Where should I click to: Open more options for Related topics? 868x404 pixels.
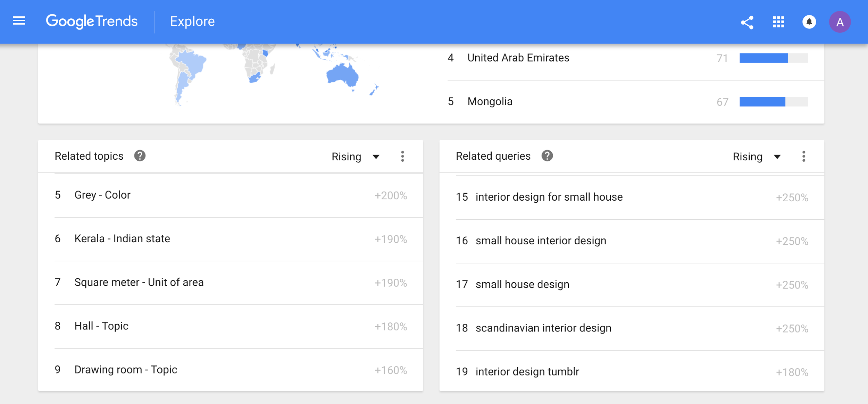(x=402, y=157)
